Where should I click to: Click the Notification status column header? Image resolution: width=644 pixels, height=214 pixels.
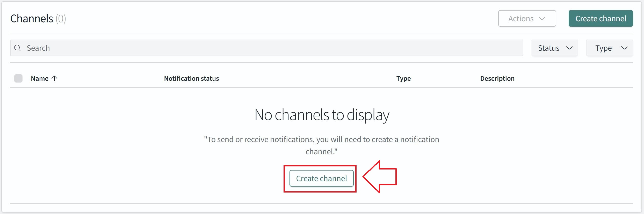click(191, 78)
